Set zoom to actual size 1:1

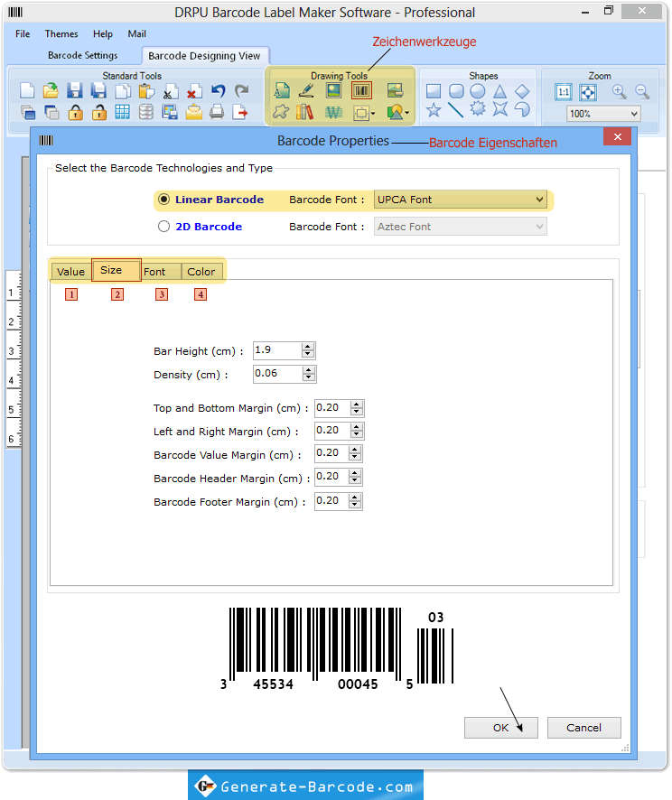pos(564,92)
